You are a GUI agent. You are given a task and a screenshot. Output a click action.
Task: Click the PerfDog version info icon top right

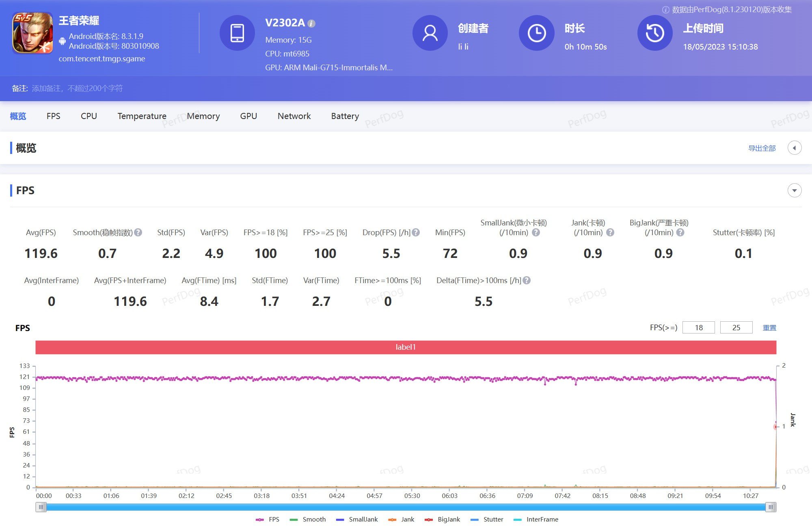tap(666, 9)
